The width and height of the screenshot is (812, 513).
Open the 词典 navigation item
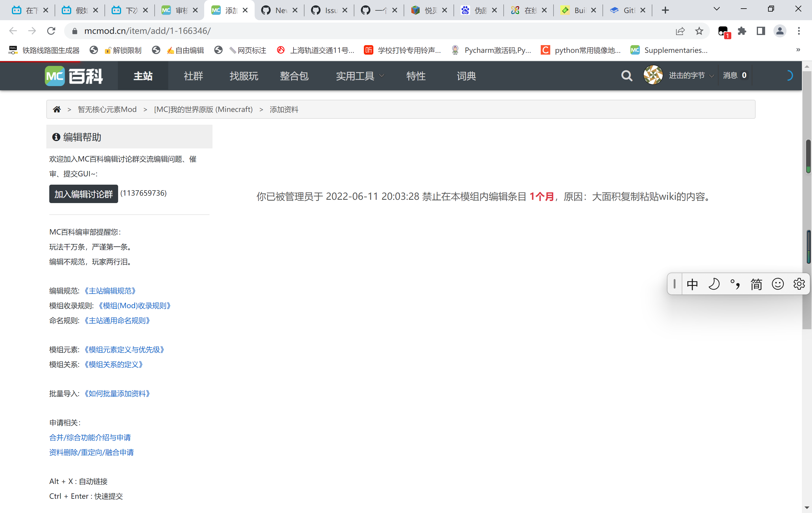click(466, 76)
